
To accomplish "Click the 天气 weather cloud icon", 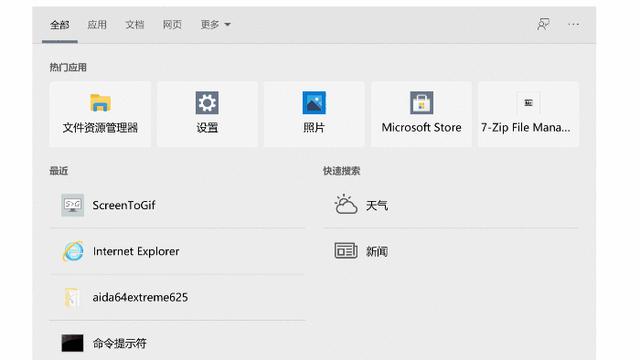I will (346, 204).
